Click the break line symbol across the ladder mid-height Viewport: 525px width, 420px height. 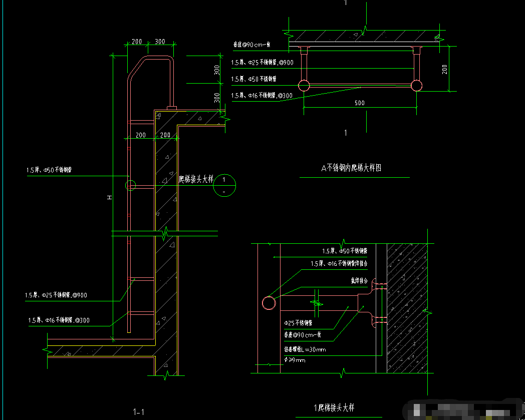tap(164, 233)
